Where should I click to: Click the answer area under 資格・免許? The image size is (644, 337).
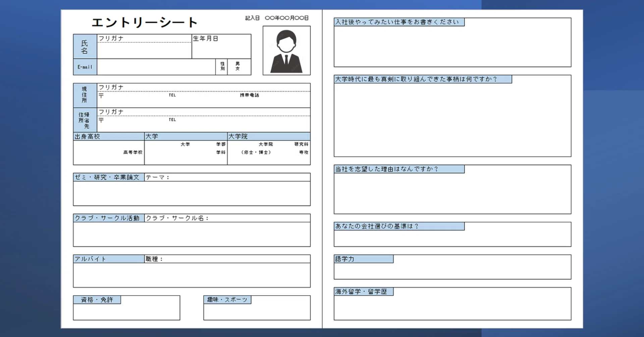pyautogui.click(x=126, y=312)
